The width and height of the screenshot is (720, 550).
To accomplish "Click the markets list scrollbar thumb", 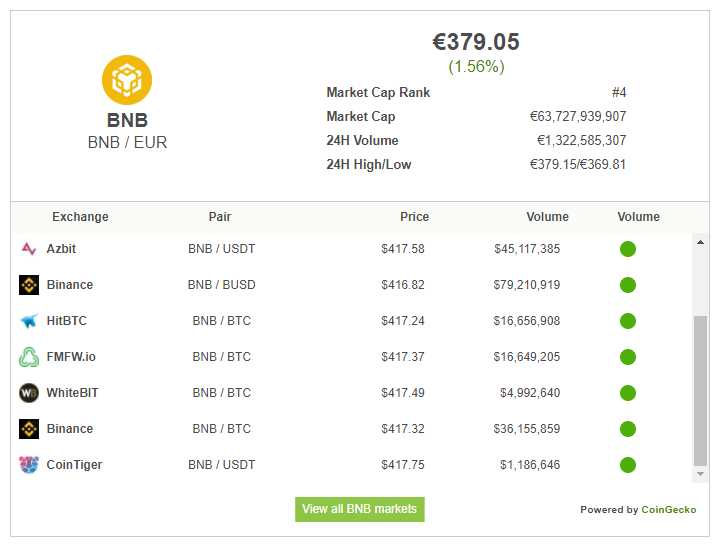I will point(700,391).
